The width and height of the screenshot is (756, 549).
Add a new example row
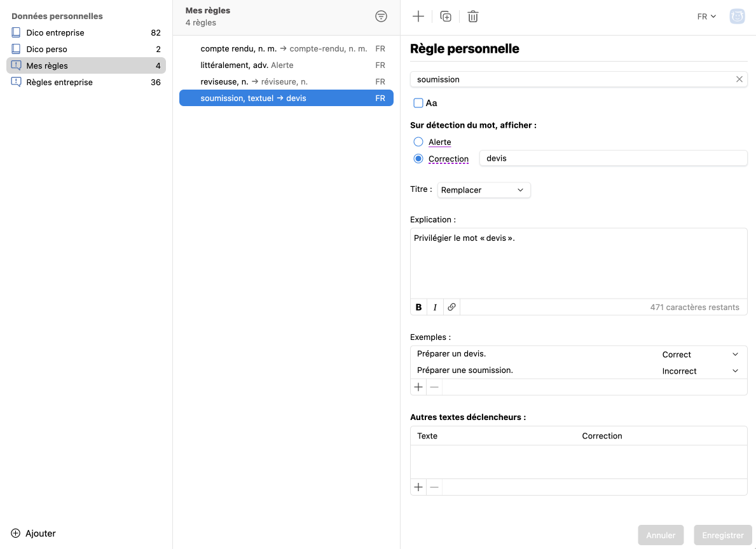point(418,387)
